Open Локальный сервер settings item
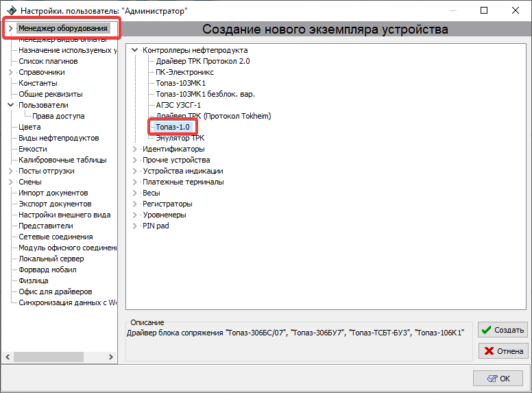 pos(51,259)
